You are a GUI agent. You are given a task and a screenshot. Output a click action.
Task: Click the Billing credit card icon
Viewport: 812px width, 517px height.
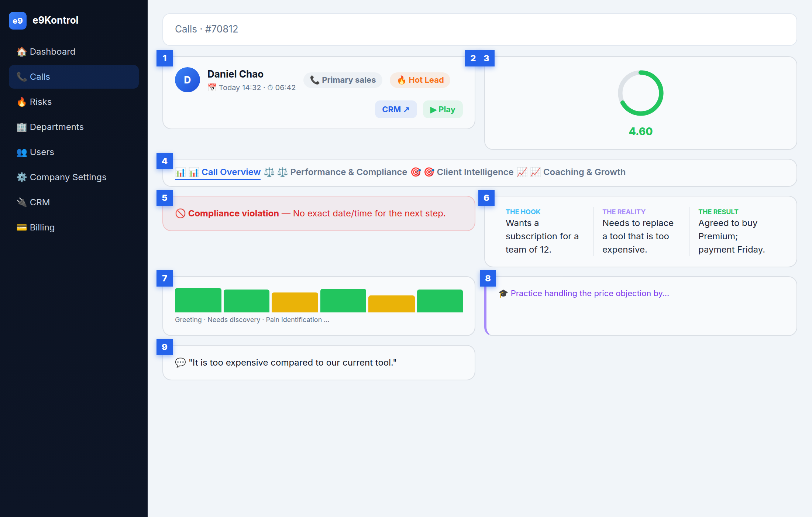click(22, 227)
